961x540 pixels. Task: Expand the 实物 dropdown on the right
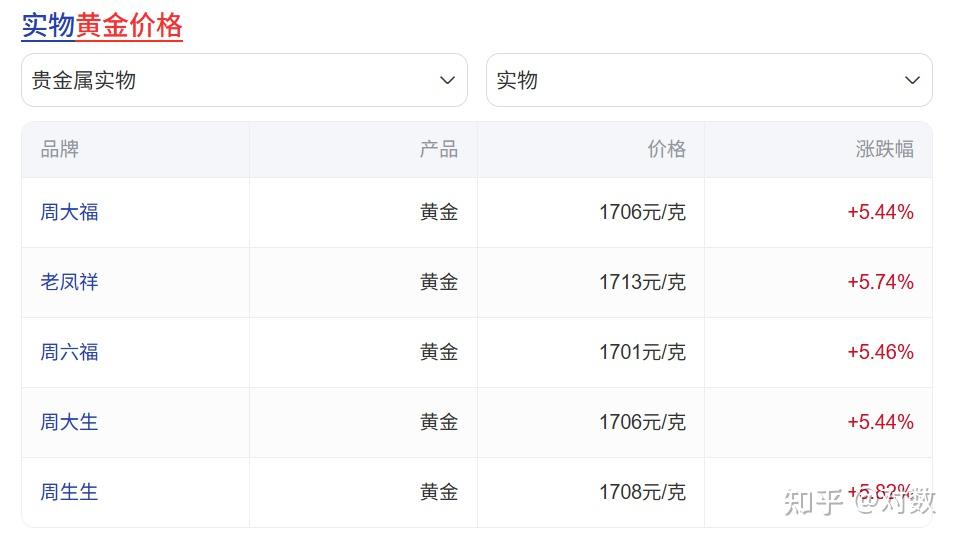pyautogui.click(x=708, y=80)
